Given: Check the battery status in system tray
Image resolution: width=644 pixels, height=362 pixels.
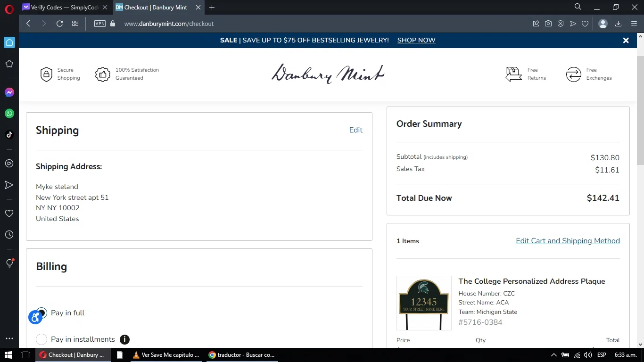Looking at the screenshot, I should point(565,355).
